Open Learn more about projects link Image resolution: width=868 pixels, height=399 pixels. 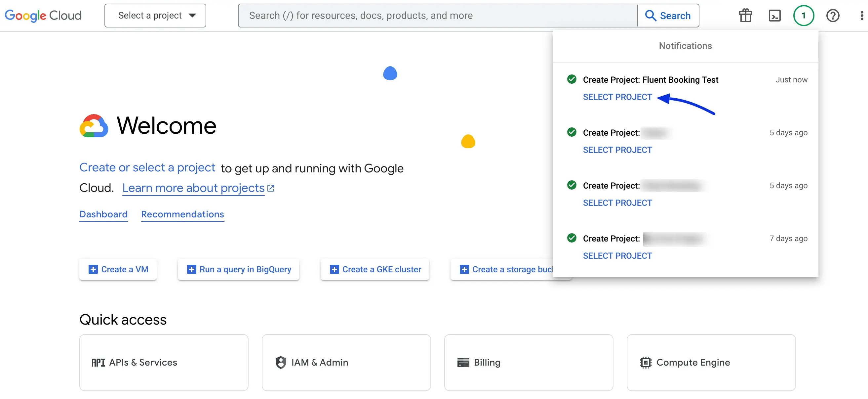pos(193,188)
